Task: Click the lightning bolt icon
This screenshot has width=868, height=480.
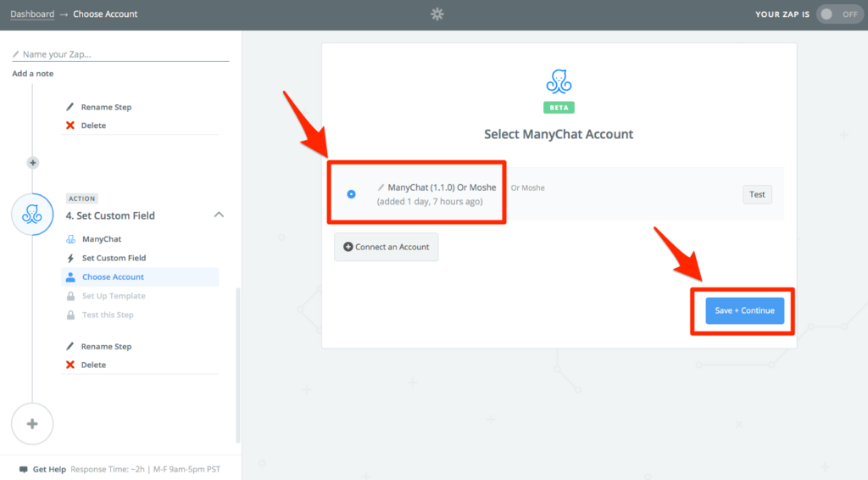Action: pyautogui.click(x=70, y=258)
